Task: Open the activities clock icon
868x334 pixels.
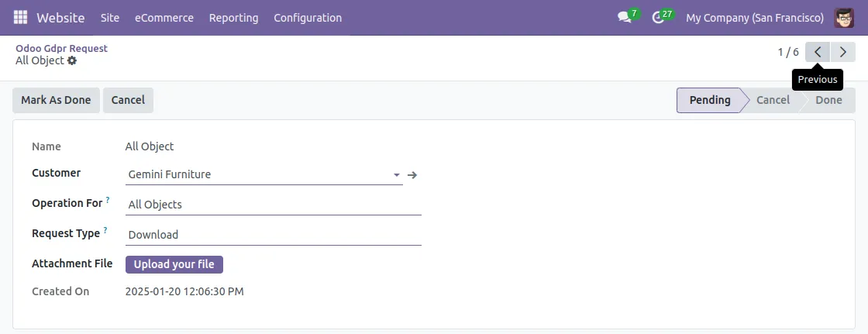Action: click(659, 17)
